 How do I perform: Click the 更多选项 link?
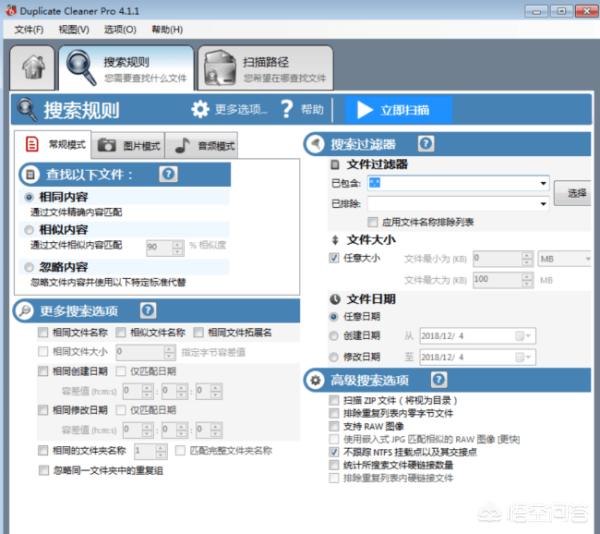tap(241, 109)
